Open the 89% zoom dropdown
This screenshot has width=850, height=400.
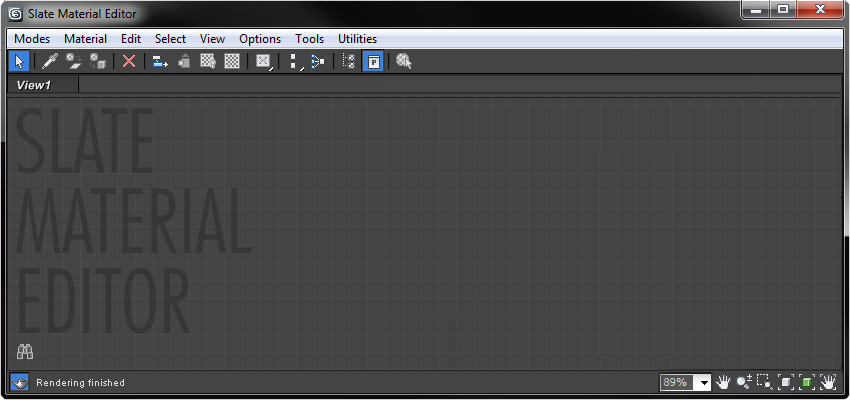[685, 383]
